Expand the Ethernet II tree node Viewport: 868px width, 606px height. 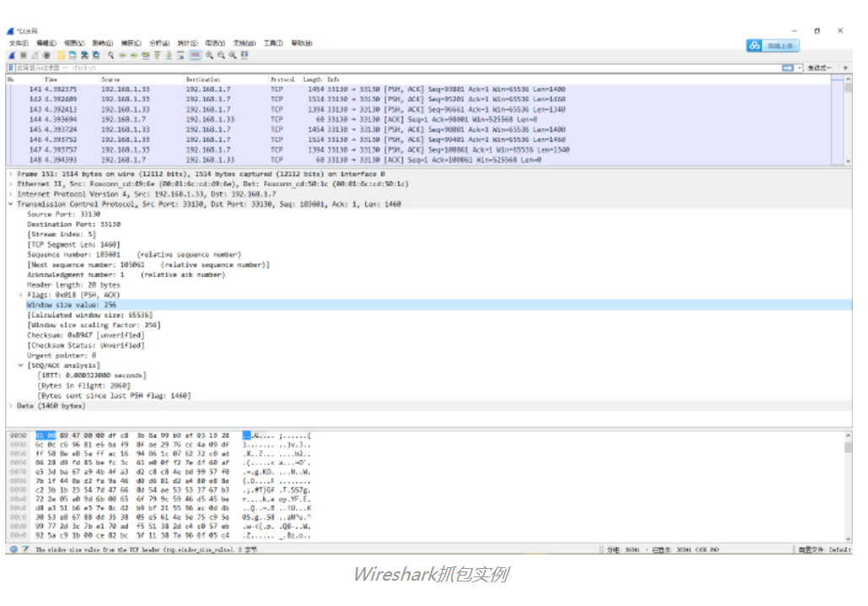[x=10, y=184]
